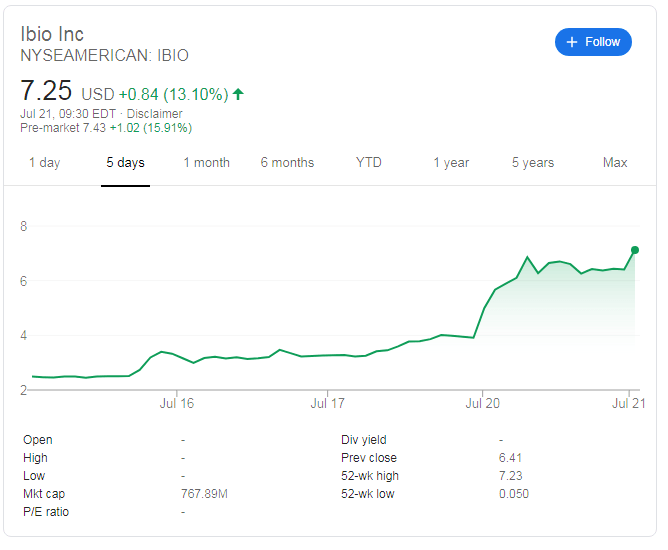Open the Disclaimer link
The height and width of the screenshot is (550, 668).
coord(154,114)
